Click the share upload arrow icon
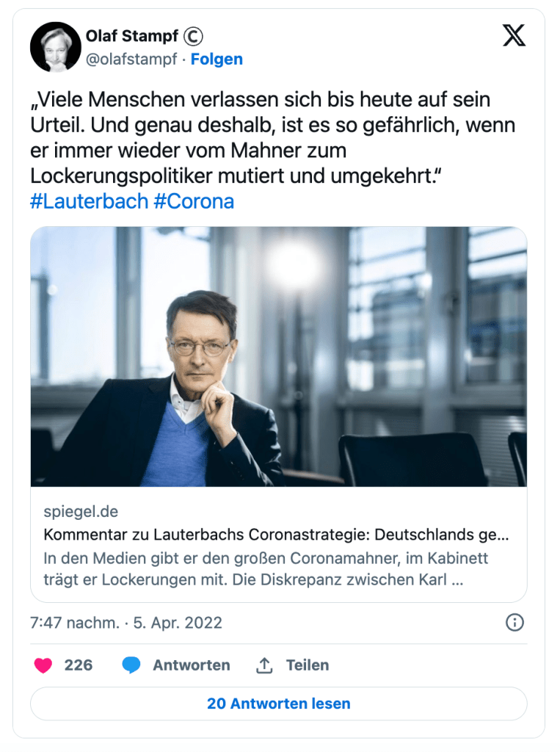Viewport: 560px width, 752px height. pos(264,665)
